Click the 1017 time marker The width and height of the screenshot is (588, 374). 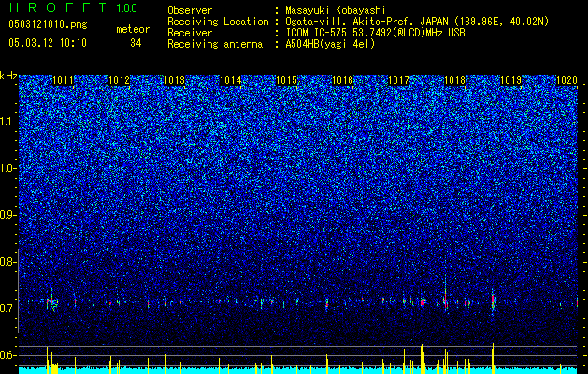(398, 80)
